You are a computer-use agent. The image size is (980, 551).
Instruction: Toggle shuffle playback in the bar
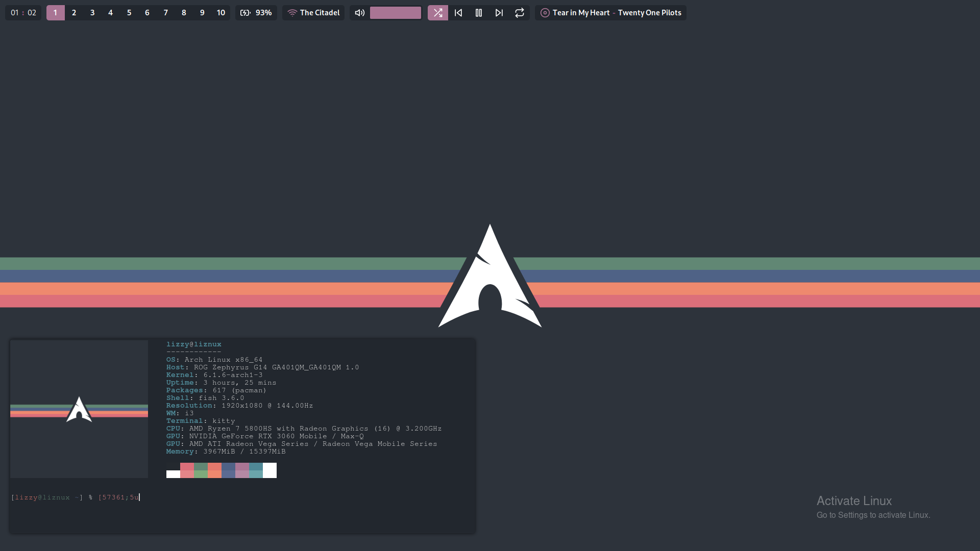pyautogui.click(x=437, y=13)
